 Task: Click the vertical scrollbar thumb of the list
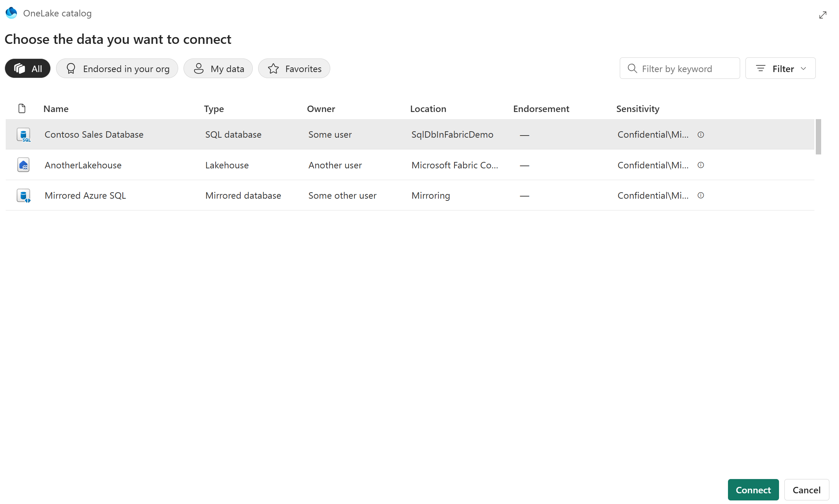818,137
